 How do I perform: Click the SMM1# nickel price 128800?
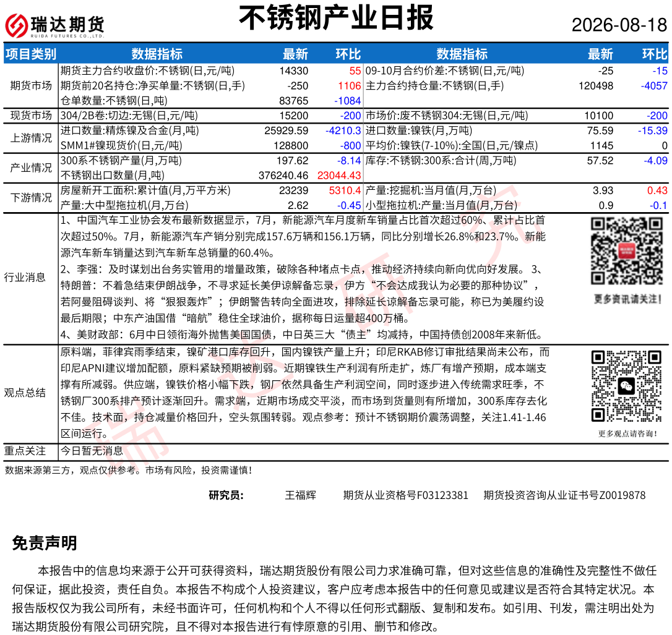click(291, 145)
